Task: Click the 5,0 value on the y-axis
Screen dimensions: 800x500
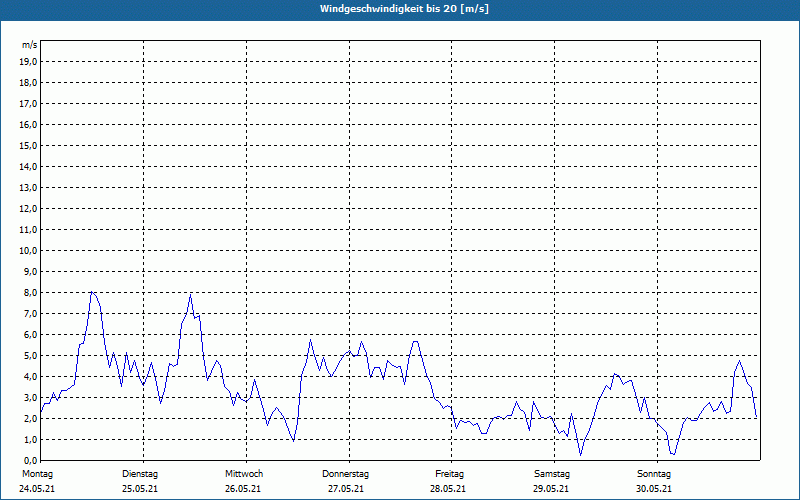Action: point(30,355)
